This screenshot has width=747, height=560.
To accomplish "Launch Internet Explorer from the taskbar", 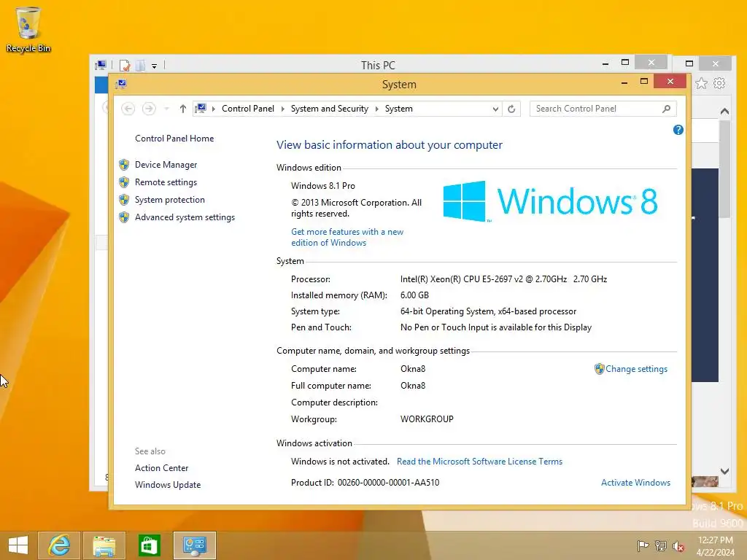I will click(x=59, y=545).
